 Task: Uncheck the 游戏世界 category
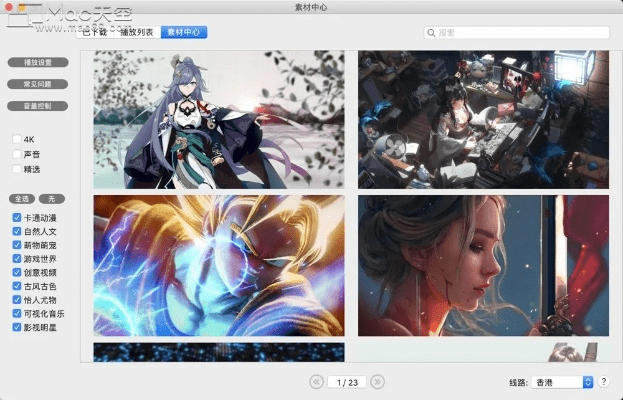[17, 259]
